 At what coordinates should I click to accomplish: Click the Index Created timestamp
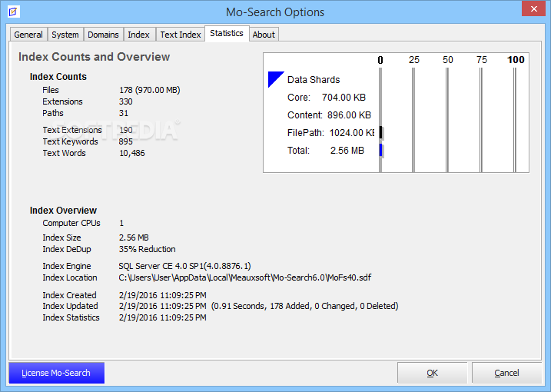click(163, 295)
